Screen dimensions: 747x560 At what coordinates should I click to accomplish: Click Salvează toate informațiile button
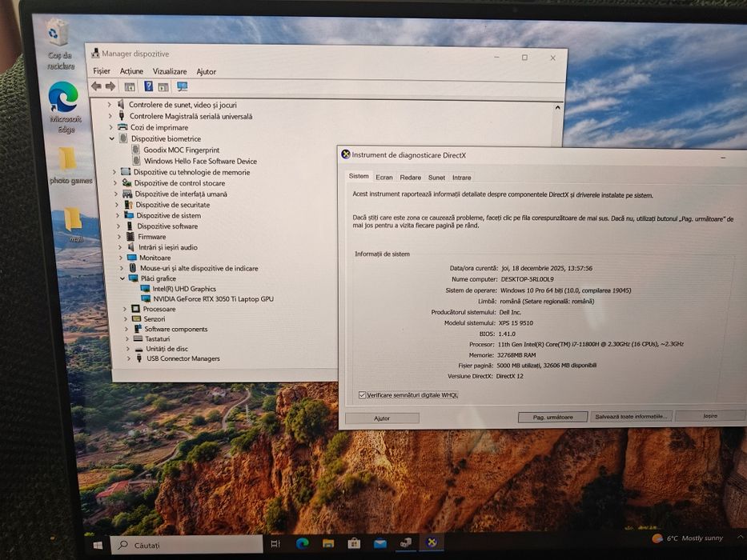click(x=631, y=416)
